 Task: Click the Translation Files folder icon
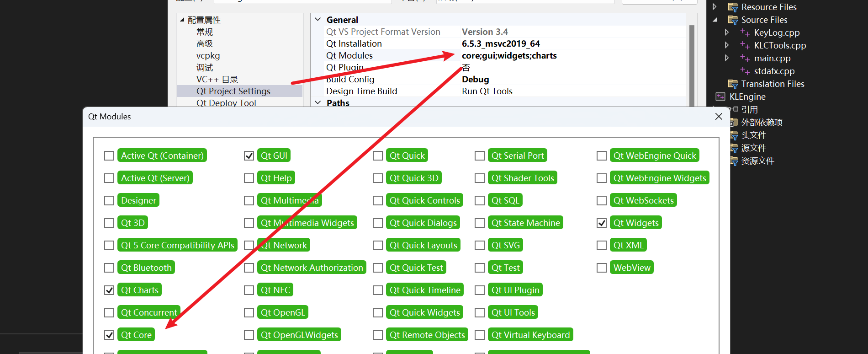point(733,84)
